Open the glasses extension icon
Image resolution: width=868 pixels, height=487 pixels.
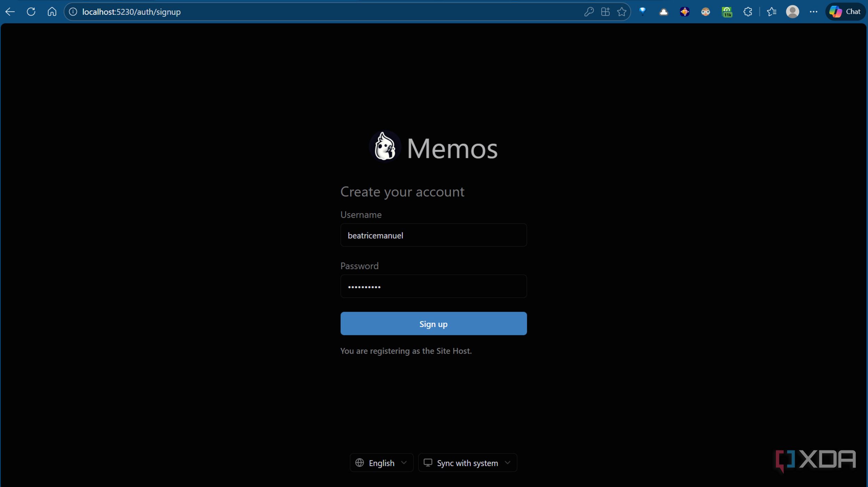(x=706, y=12)
